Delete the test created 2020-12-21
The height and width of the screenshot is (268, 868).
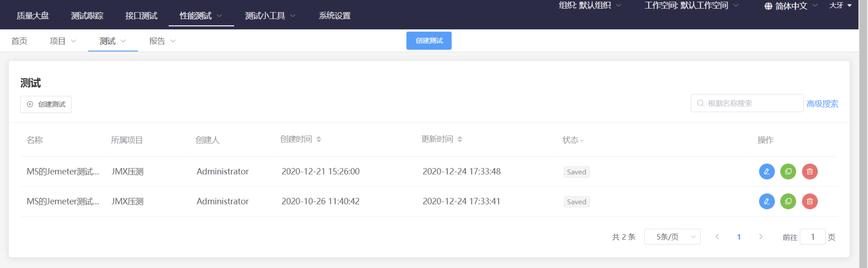[809, 172]
